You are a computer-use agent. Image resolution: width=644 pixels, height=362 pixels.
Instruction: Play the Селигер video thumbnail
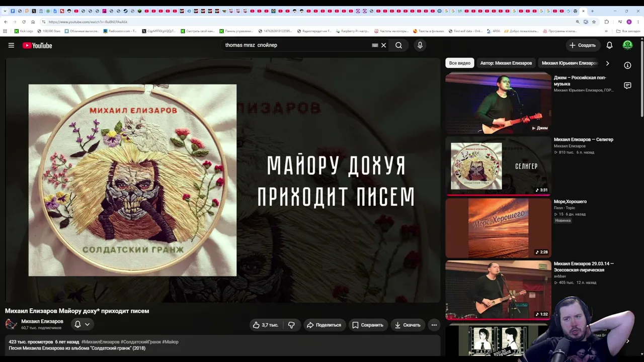498,166
